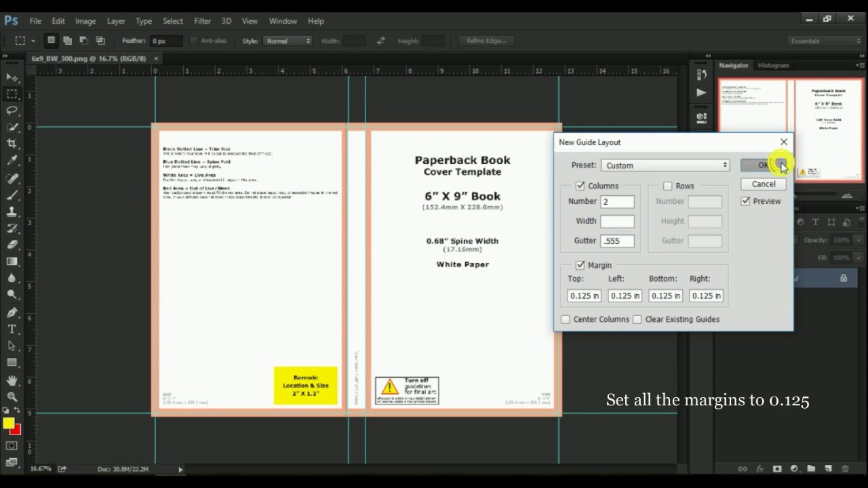Select the Move tool

(x=12, y=77)
